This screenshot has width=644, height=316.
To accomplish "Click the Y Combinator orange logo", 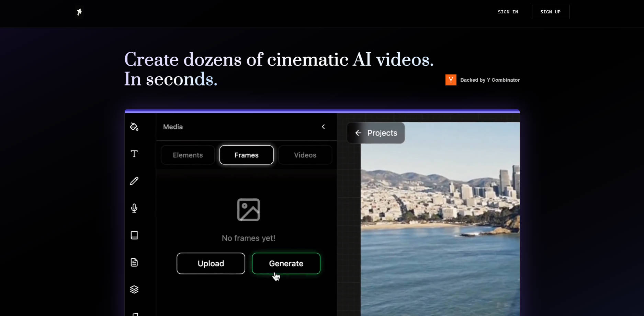I will pos(451,80).
